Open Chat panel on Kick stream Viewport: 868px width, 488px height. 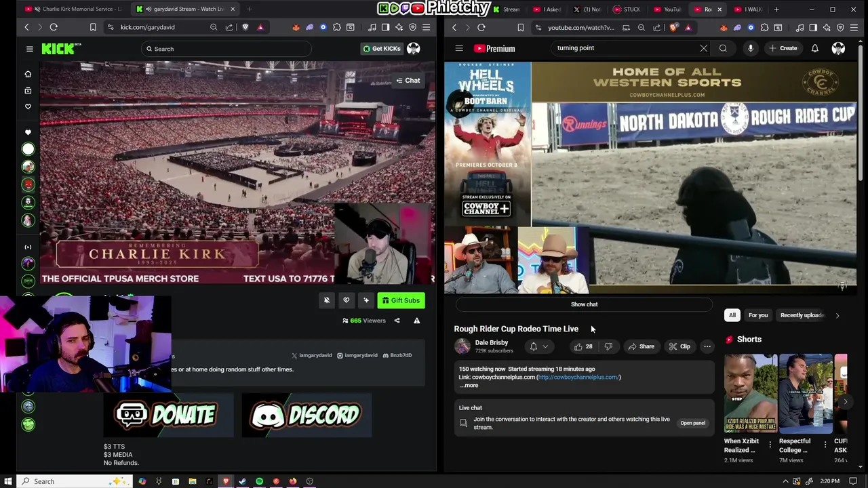[408, 80]
